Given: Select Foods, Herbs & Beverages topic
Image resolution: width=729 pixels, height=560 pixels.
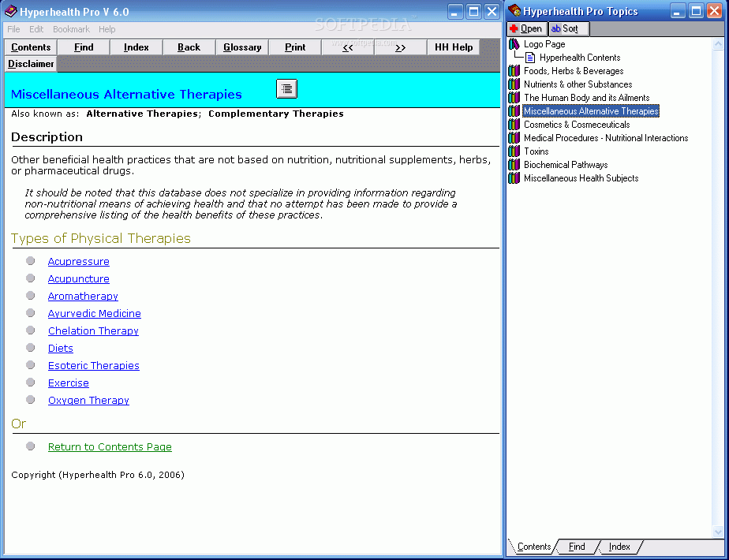Looking at the screenshot, I should pyautogui.click(x=574, y=71).
